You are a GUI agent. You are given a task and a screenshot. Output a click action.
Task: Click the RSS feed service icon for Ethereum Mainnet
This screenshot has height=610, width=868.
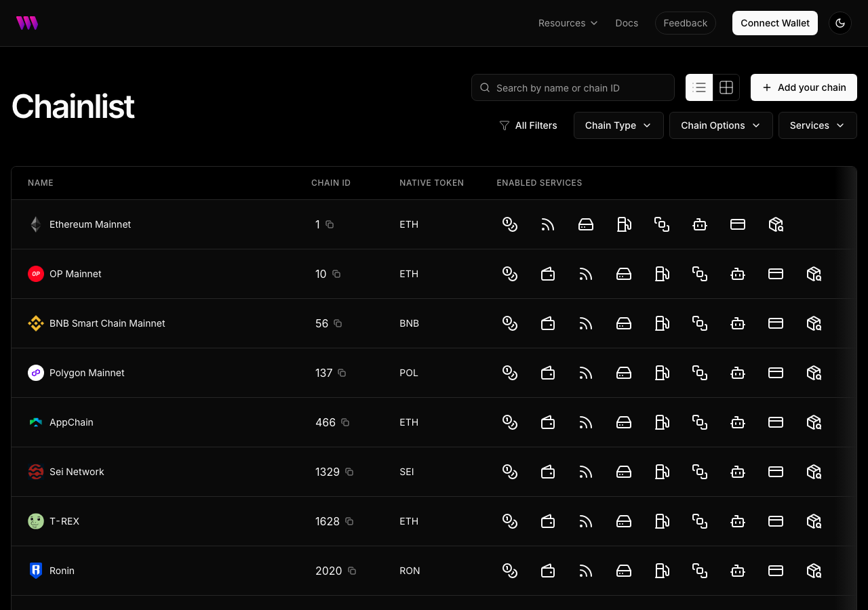point(548,224)
